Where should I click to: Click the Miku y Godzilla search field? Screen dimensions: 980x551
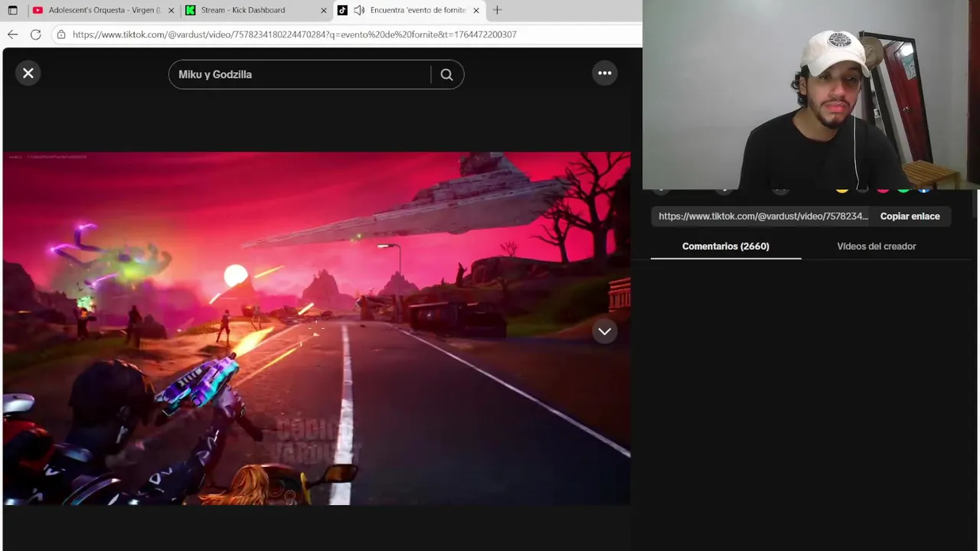tap(299, 75)
